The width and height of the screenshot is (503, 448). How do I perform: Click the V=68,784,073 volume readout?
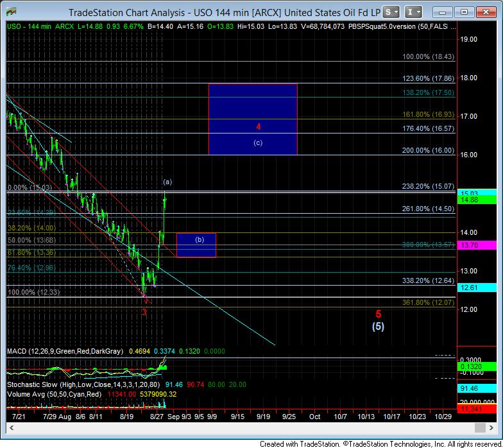coord(323,27)
